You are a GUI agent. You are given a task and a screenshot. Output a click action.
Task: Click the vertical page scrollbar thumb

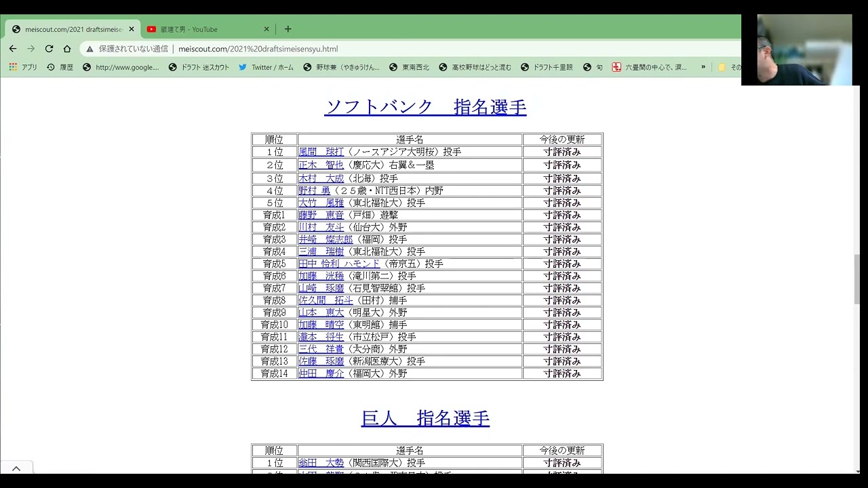pos(857,279)
